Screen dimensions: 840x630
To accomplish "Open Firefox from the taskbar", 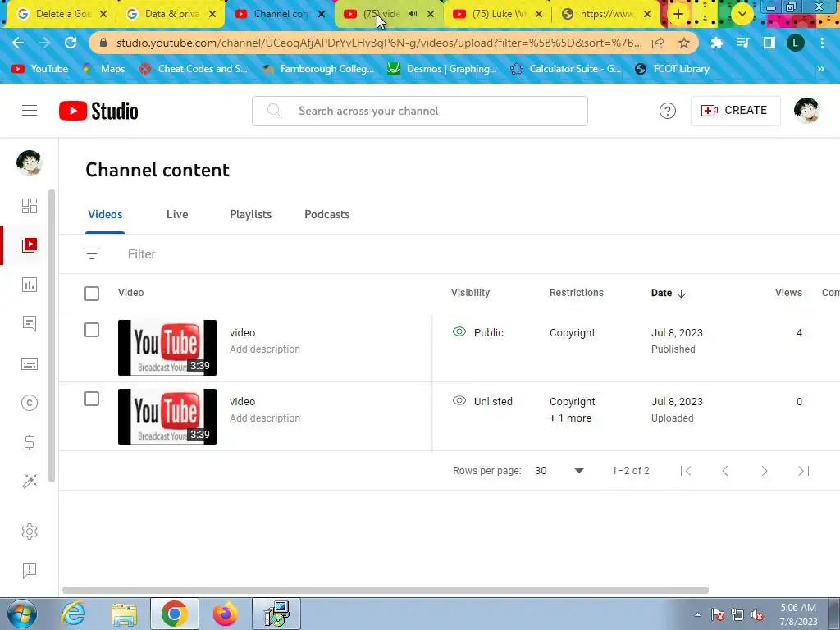I will (x=225, y=614).
